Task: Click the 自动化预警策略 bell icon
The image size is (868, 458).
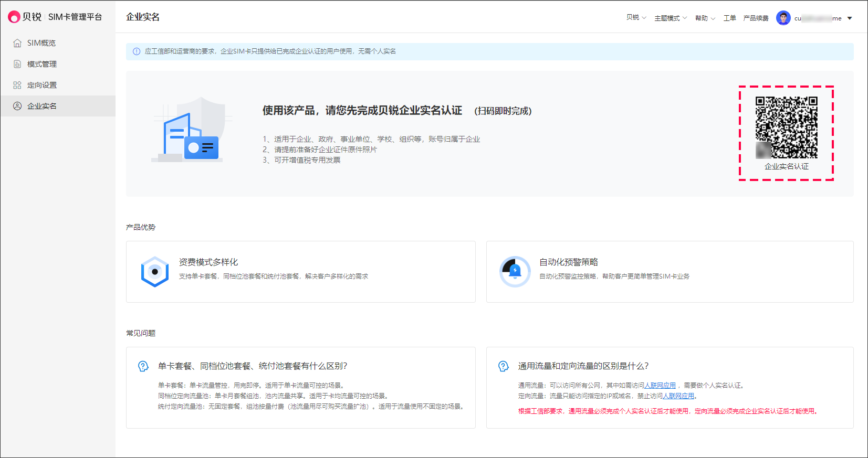Action: [515, 271]
